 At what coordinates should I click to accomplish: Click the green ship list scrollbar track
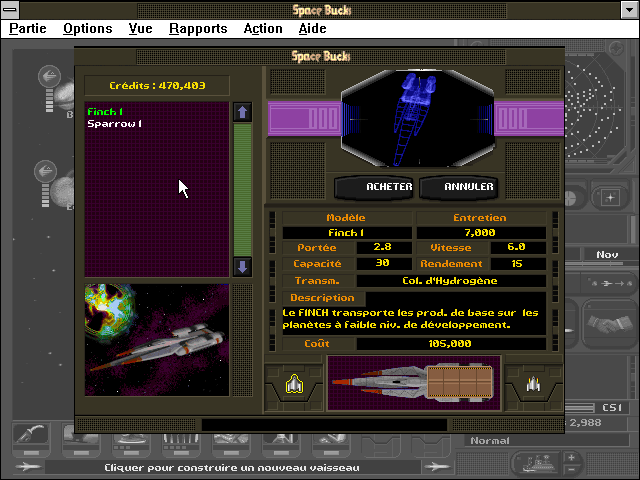click(242, 190)
